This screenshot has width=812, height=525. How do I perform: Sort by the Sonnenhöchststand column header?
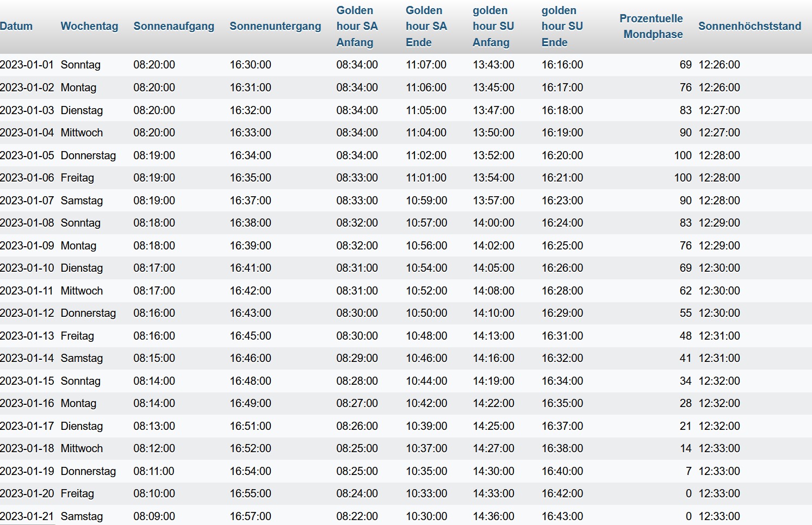pos(749,26)
